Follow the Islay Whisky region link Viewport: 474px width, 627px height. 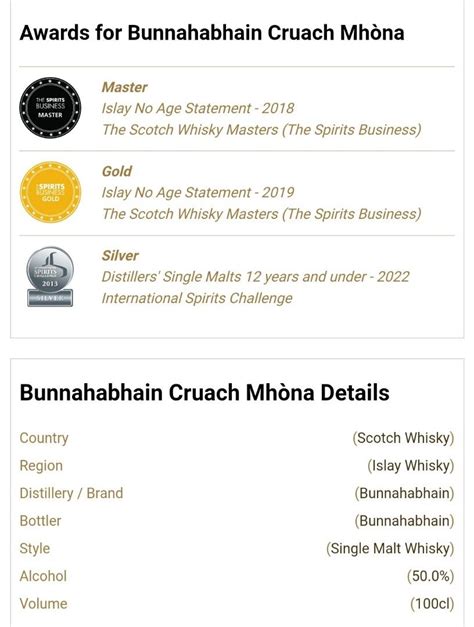click(411, 465)
